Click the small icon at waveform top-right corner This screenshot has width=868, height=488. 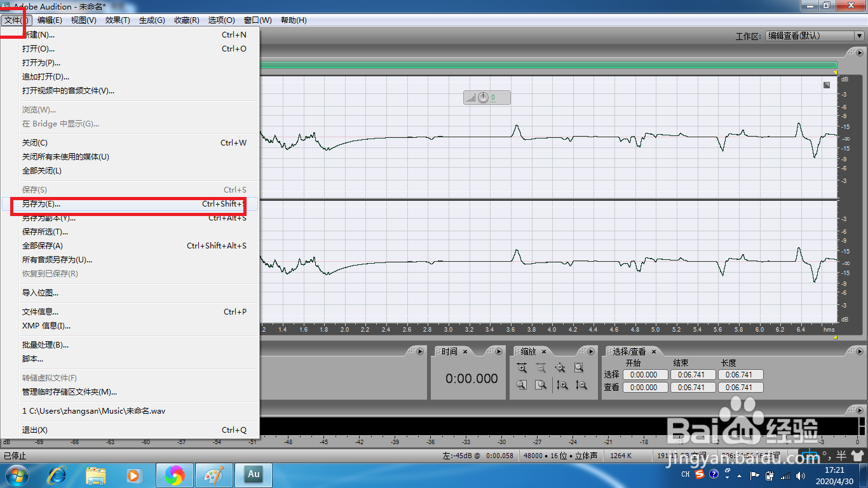click(x=827, y=85)
